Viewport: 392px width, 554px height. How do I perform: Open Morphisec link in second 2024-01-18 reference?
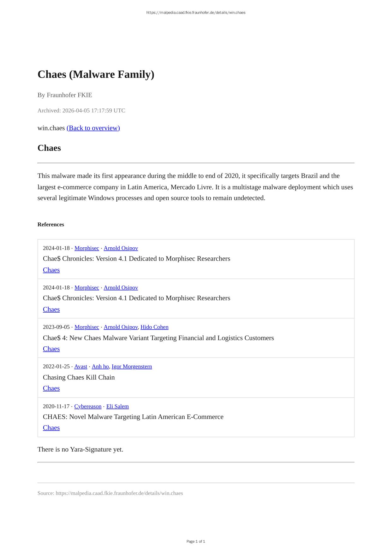(86, 288)
